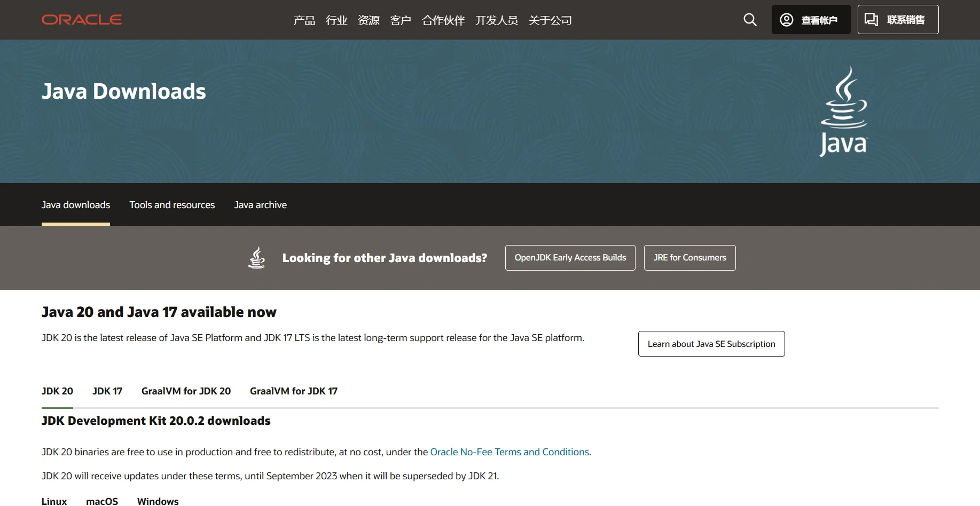This screenshot has width=980, height=506.
Task: Select the Windows platform tab
Action: [158, 501]
